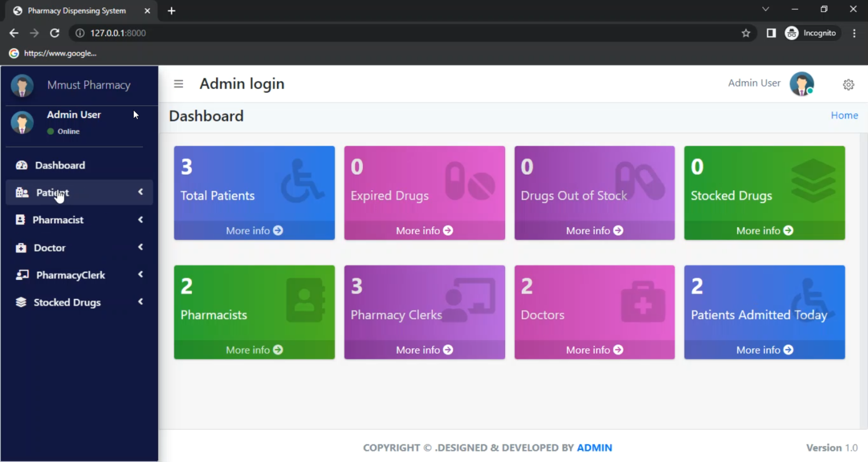The image size is (868, 462).
Task: Click the Admin User label in top navbar
Action: click(x=754, y=83)
